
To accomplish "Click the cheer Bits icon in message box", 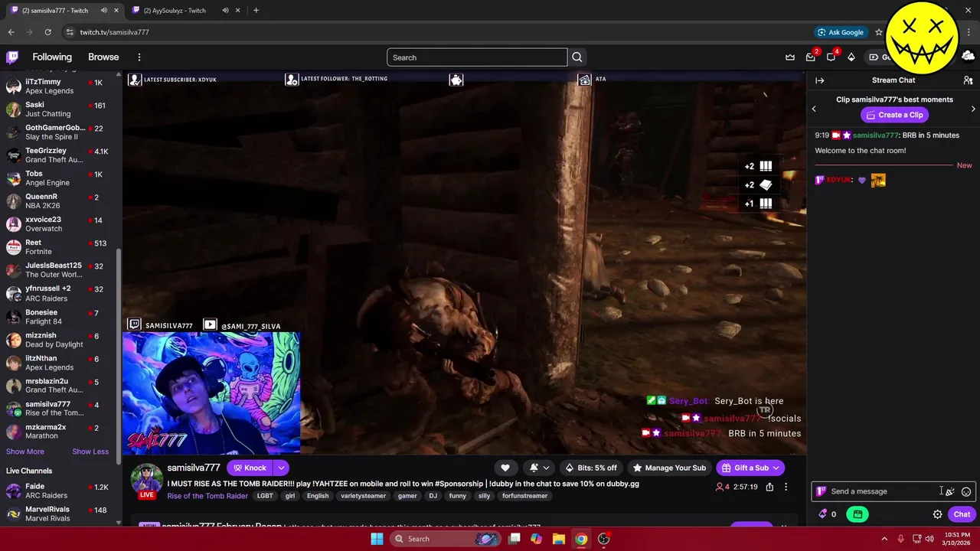I will pyautogui.click(x=950, y=491).
